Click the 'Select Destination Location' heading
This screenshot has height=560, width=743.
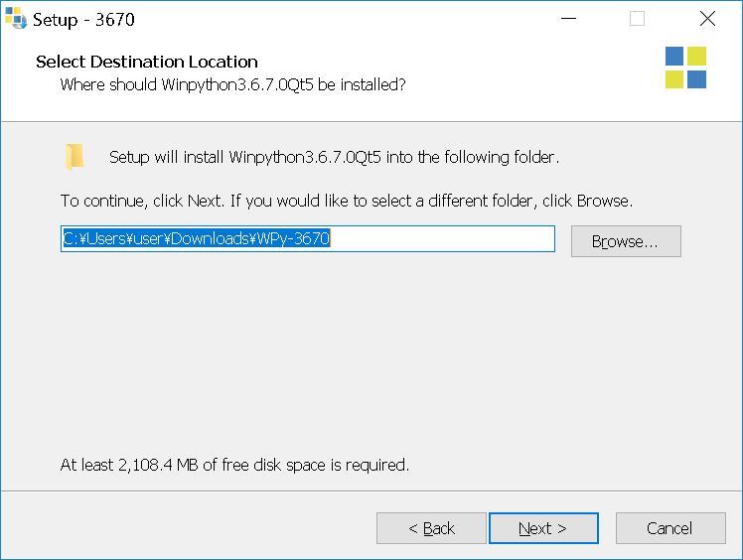[x=147, y=62]
